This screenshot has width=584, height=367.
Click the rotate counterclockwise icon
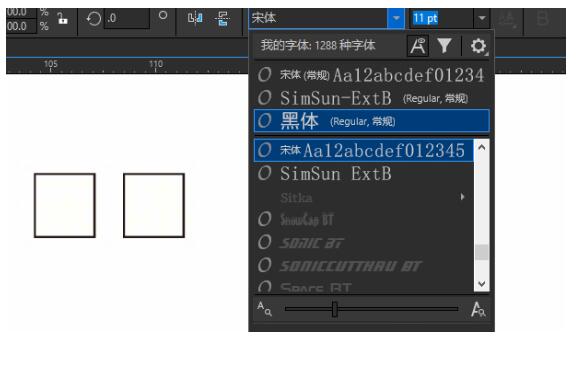tap(93, 18)
